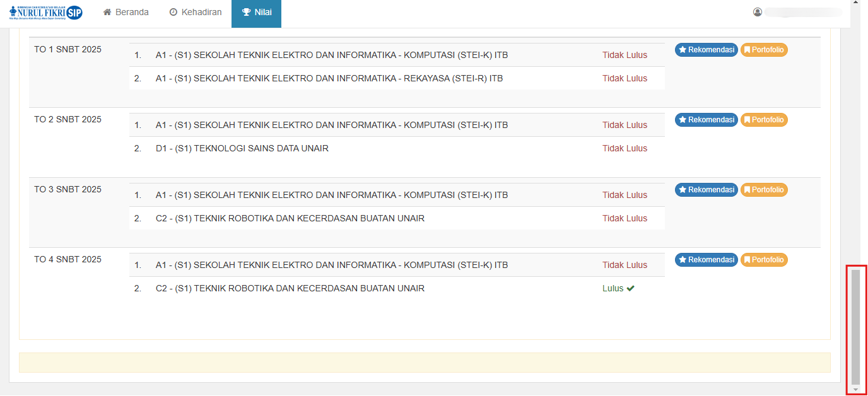This screenshot has height=396, width=868.
Task: Select STEI-R ITB row in TO 1
Action: pyautogui.click(x=329, y=79)
